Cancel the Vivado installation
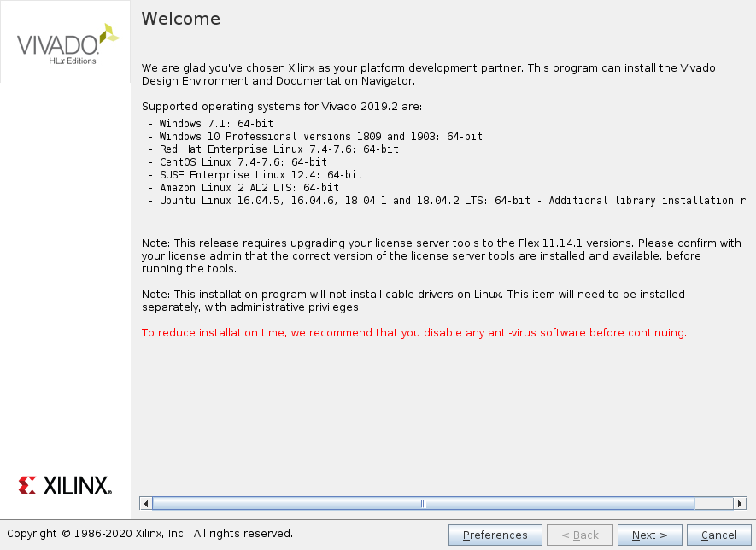756x550 pixels. coord(719,535)
